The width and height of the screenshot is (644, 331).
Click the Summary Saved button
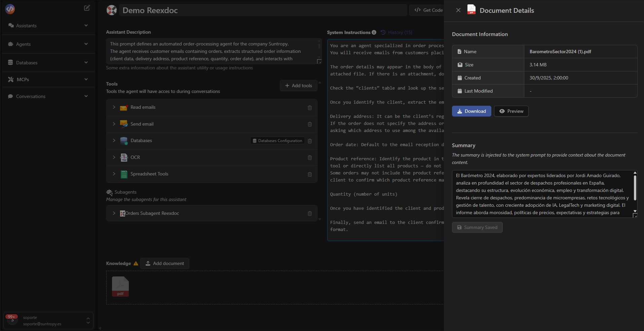tap(477, 227)
